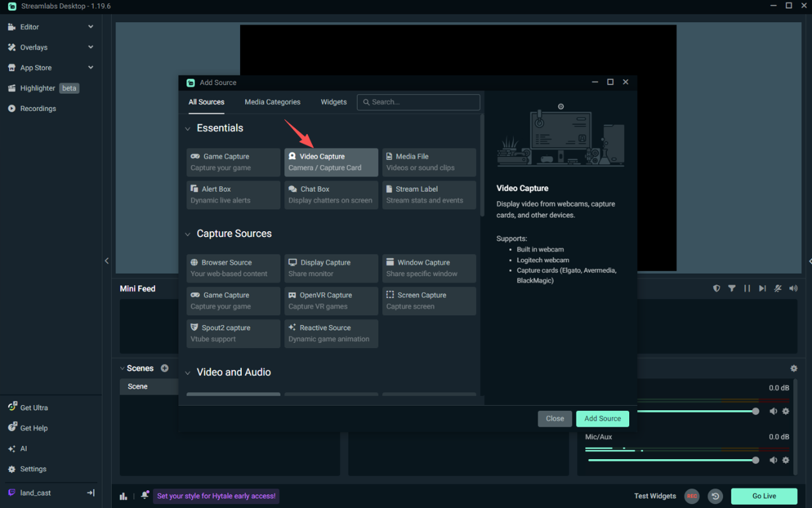Viewport: 812px width, 508px height.
Task: Add a new scene with the plus icon
Action: tap(164, 368)
